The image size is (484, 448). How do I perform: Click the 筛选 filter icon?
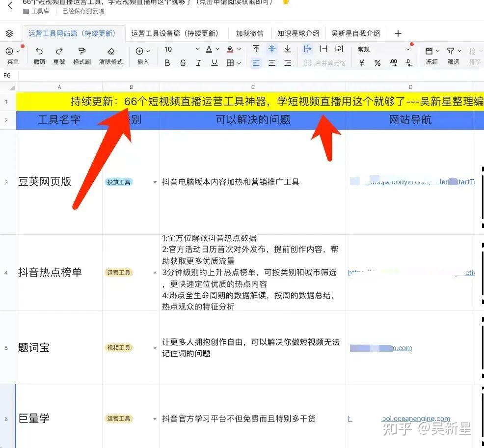450,51
